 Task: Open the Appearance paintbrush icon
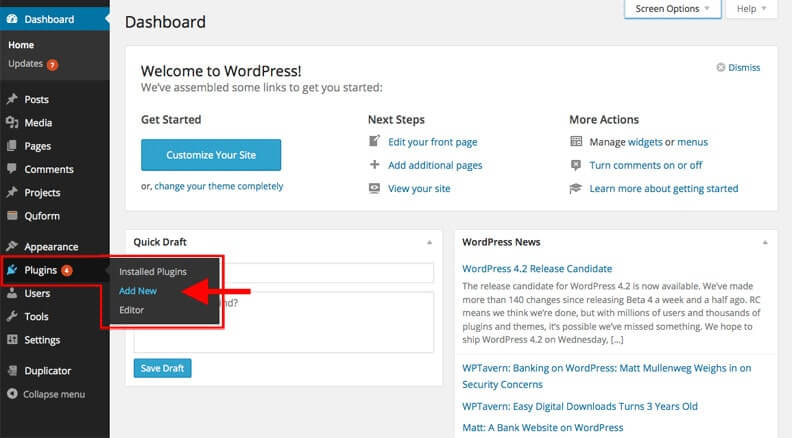point(12,246)
